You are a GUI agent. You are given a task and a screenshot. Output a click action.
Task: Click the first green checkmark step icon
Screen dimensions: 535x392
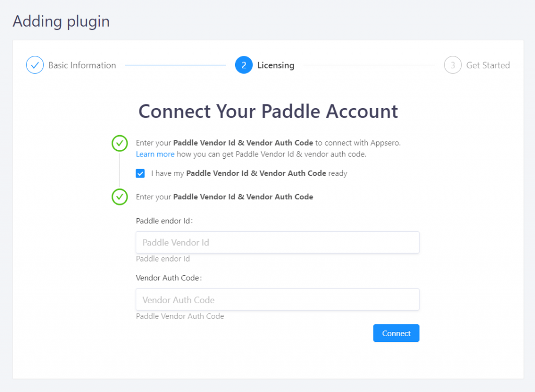pos(120,143)
